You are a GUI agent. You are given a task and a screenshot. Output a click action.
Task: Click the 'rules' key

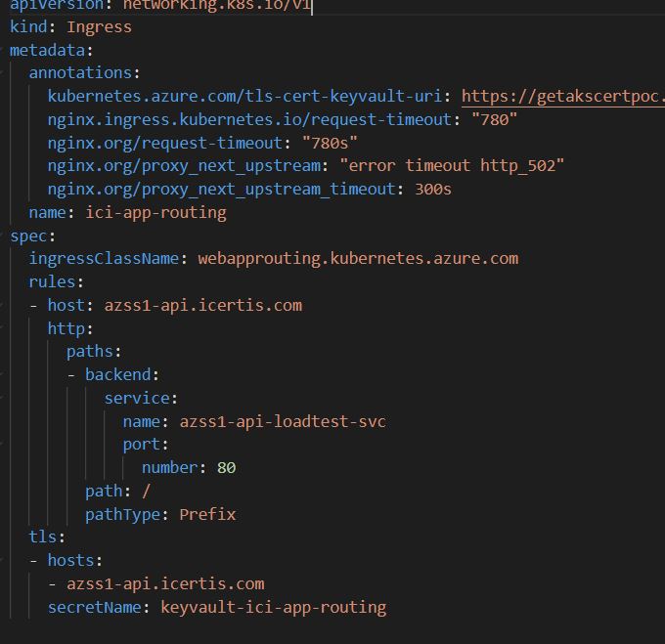52,281
